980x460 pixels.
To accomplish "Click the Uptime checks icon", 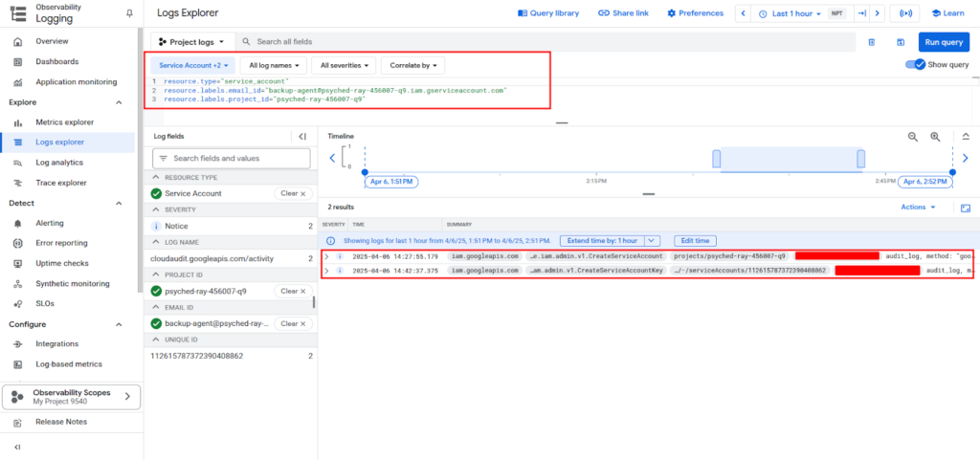I will (x=18, y=263).
